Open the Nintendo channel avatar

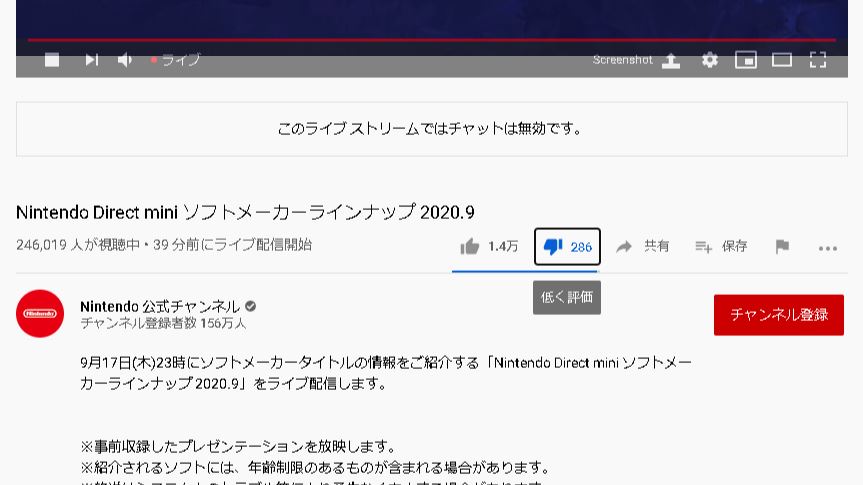click(x=40, y=313)
